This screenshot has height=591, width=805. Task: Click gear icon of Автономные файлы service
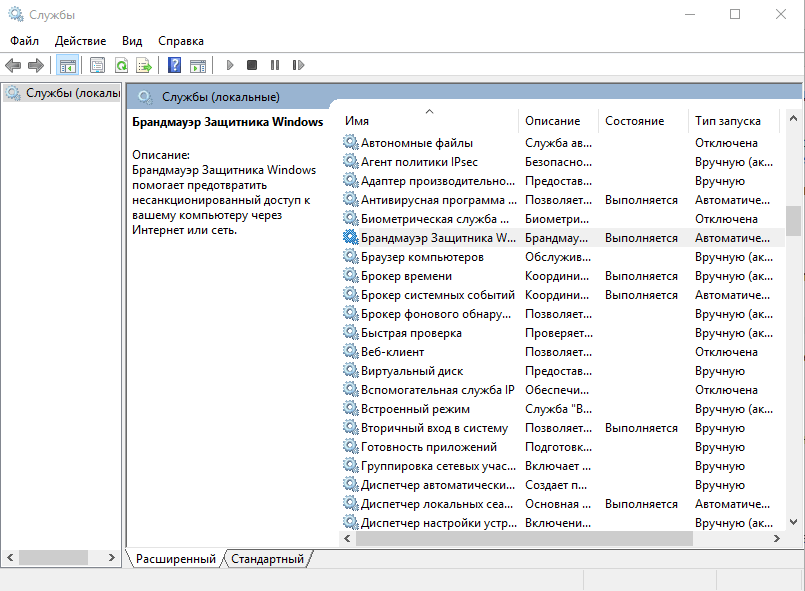point(350,143)
